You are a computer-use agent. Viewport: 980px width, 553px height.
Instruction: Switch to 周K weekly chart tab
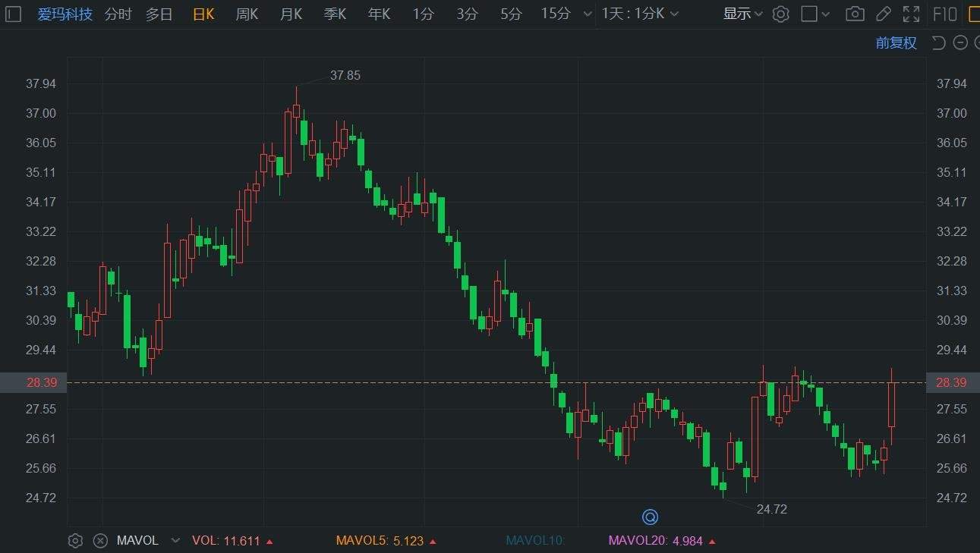pos(247,14)
